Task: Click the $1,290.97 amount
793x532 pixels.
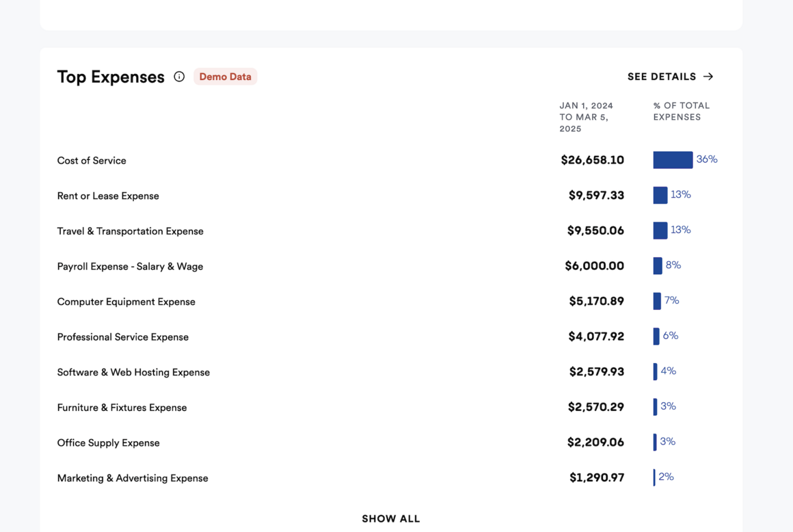Action: tap(597, 477)
